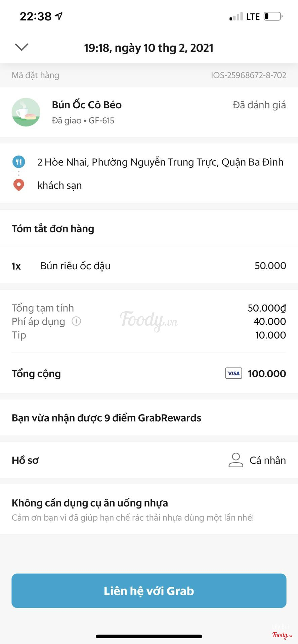Image resolution: width=298 pixels, height=644 pixels.
Task: Click the Visa card payment icon
Action: click(x=233, y=373)
